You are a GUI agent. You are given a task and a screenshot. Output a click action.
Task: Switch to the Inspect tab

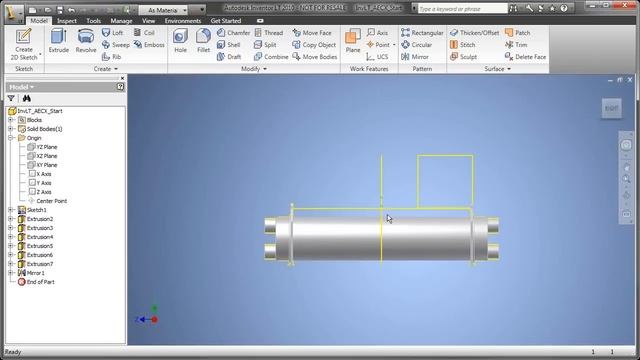coord(67,21)
